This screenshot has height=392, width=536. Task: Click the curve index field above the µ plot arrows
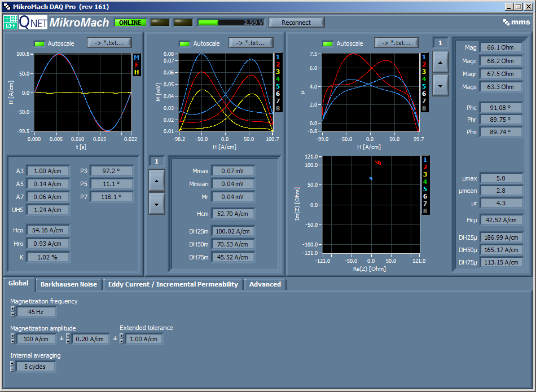440,43
